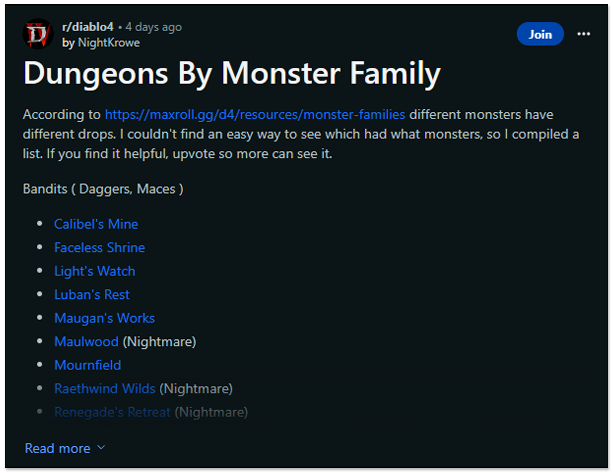Viewport: 613px width, 473px height.
Task: Open the three-dot post options menu
Action: (x=584, y=34)
